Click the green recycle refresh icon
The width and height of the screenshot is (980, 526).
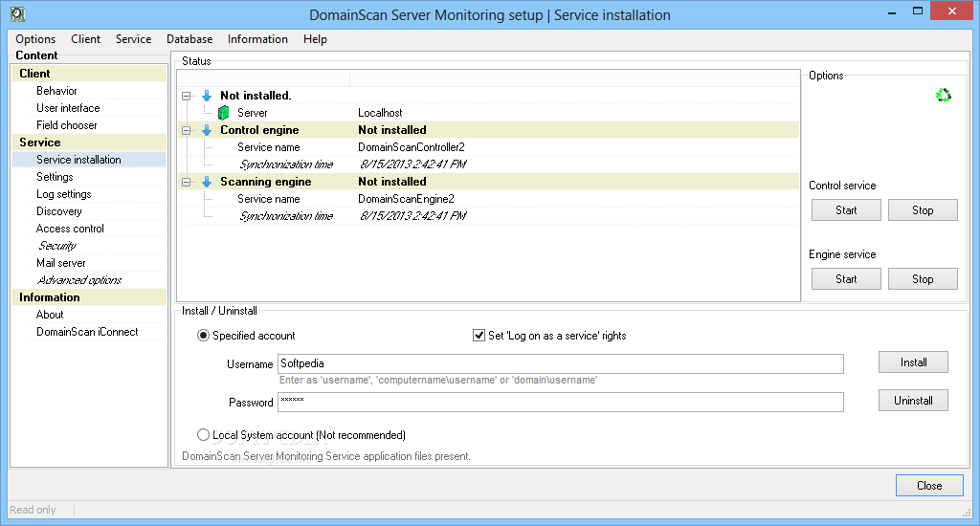(x=943, y=95)
